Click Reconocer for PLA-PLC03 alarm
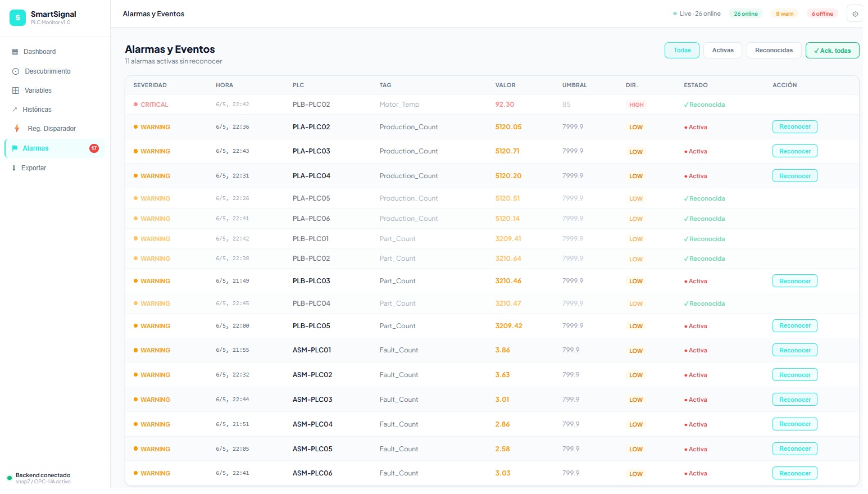This screenshot has width=868, height=494. [795, 151]
